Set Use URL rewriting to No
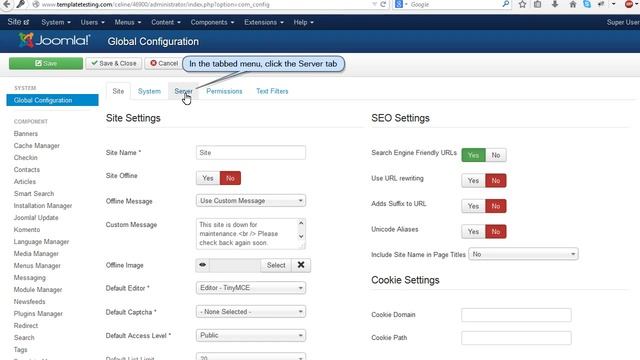640x360 pixels. [496, 180]
